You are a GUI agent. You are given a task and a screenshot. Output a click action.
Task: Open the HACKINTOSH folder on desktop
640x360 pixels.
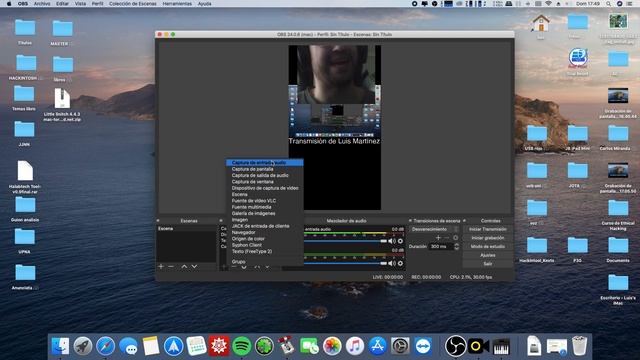point(25,67)
